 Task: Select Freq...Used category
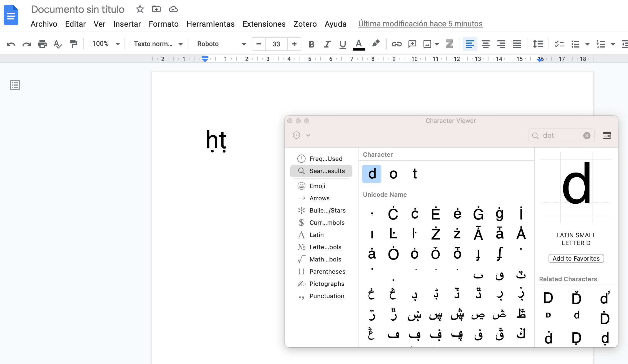(321, 159)
